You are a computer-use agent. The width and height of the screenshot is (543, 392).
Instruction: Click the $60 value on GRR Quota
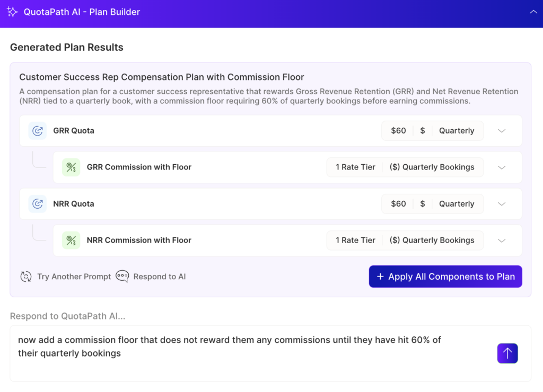(x=397, y=130)
